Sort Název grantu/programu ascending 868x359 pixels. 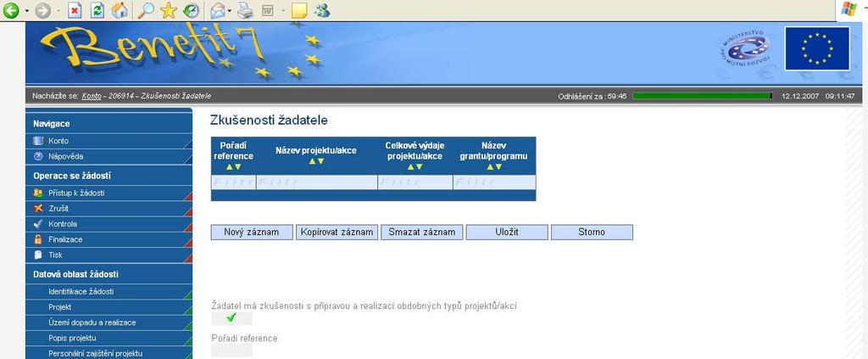coord(490,166)
